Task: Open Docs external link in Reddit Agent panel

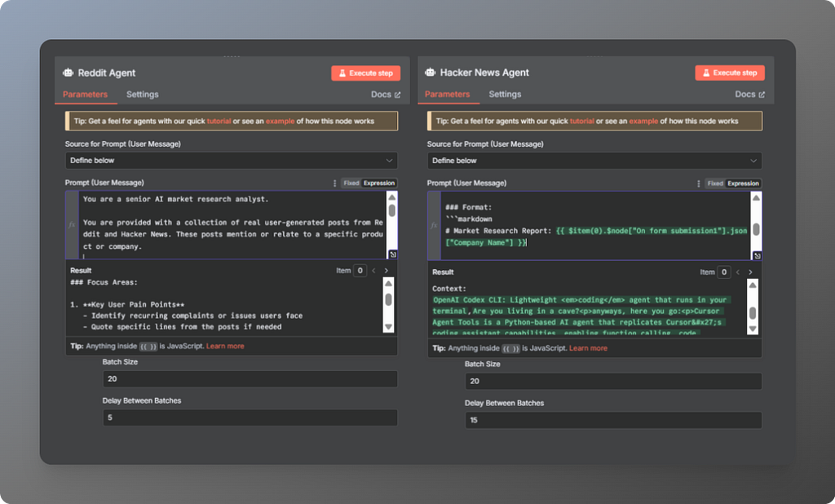Action: coord(386,95)
